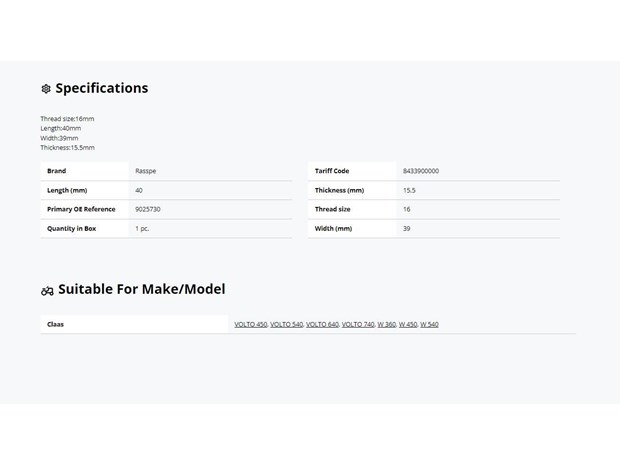Open the VOLTO 450 model link
The height and width of the screenshot is (465, 620).
pos(251,324)
